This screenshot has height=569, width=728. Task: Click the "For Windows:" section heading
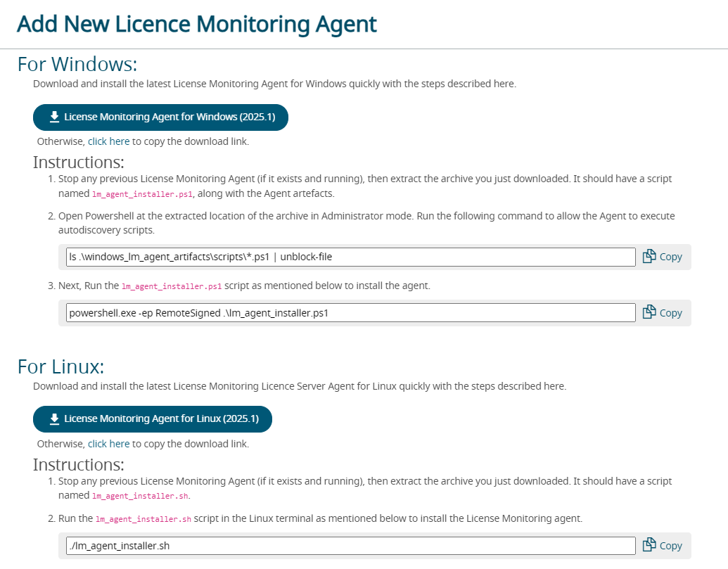[x=77, y=65]
